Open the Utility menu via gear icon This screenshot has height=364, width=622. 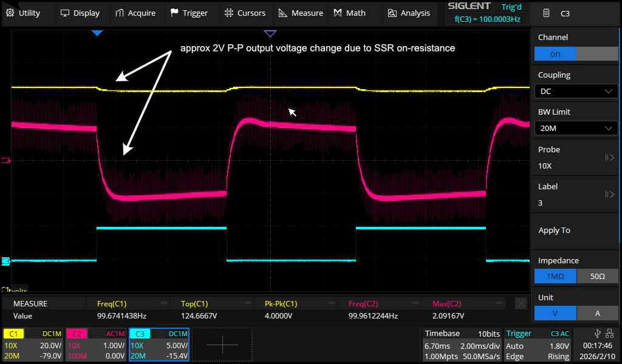coord(9,13)
